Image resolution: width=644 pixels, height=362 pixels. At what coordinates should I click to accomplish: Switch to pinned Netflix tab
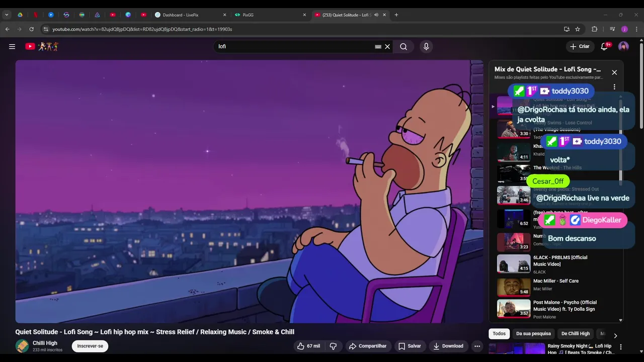35,15
